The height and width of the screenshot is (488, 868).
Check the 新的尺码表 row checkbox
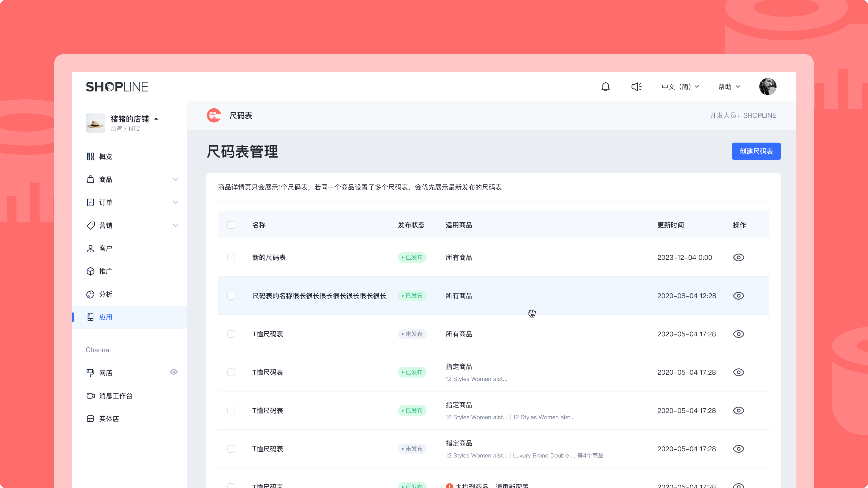tap(231, 258)
